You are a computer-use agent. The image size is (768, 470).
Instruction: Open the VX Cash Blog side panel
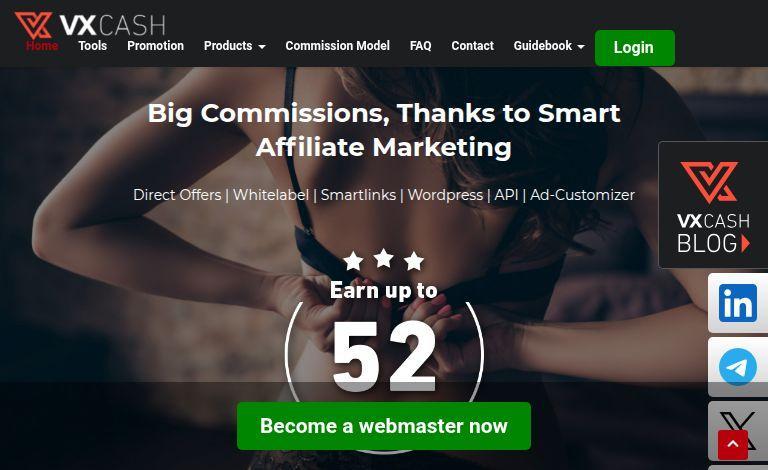coord(713,205)
